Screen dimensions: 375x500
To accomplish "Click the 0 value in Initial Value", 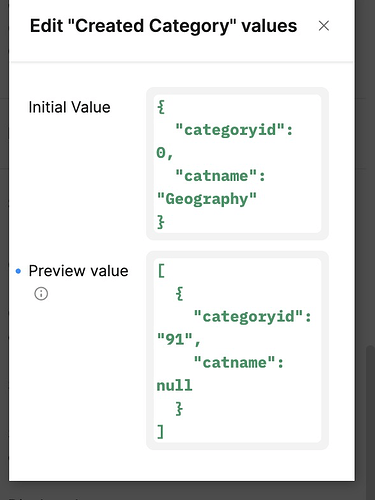I will pos(161,153).
